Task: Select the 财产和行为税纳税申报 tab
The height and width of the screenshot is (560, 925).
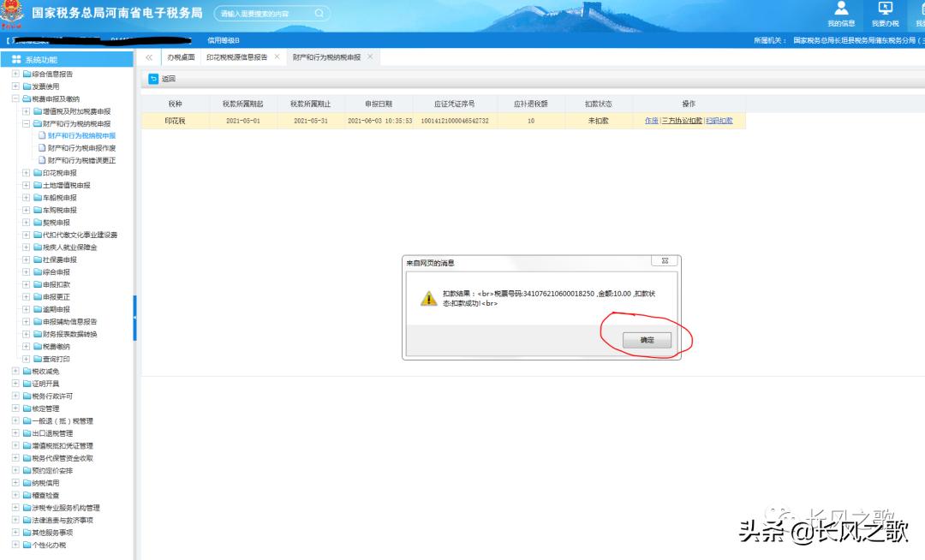Action: (327, 57)
